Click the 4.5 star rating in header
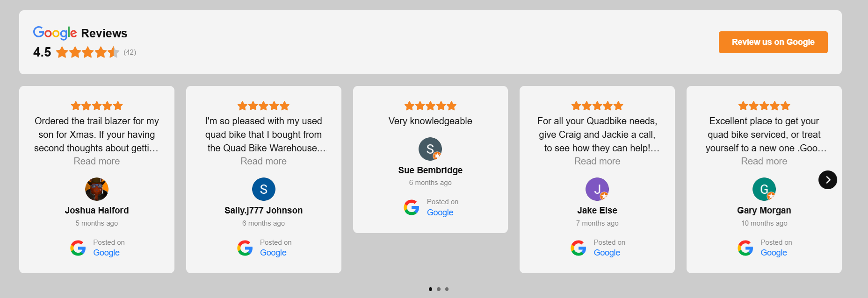This screenshot has width=868, height=298. (87, 52)
